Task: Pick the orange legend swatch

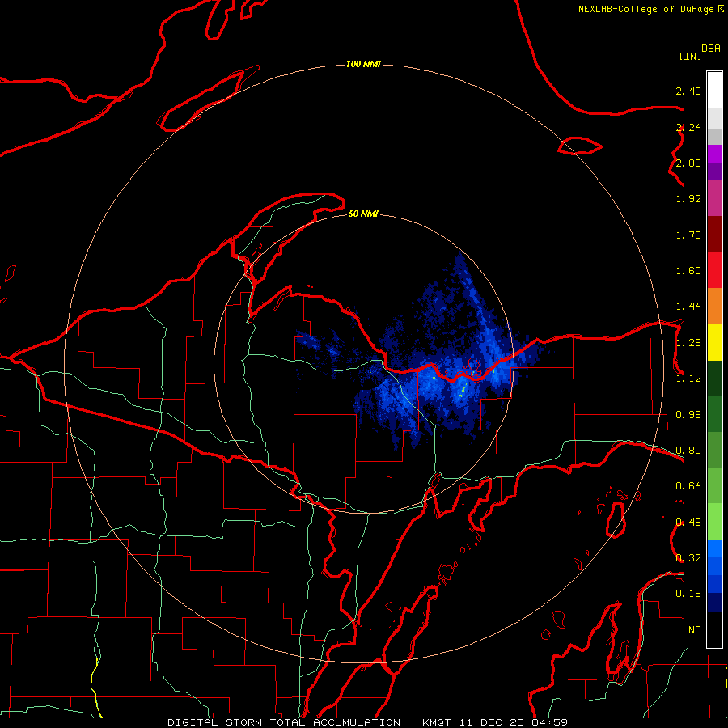Action: point(714,306)
